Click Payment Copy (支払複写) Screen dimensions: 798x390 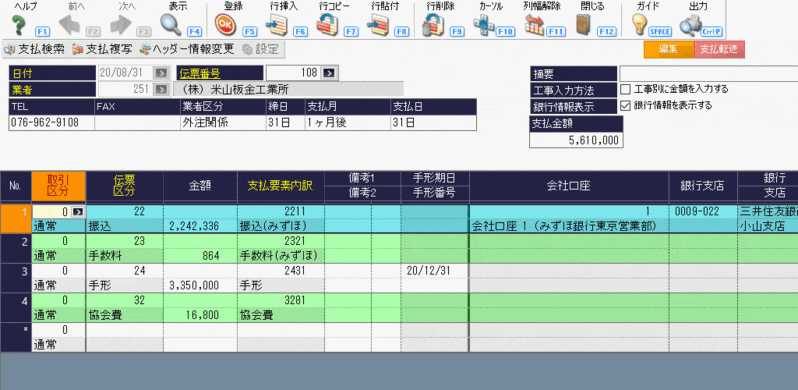click(x=102, y=49)
